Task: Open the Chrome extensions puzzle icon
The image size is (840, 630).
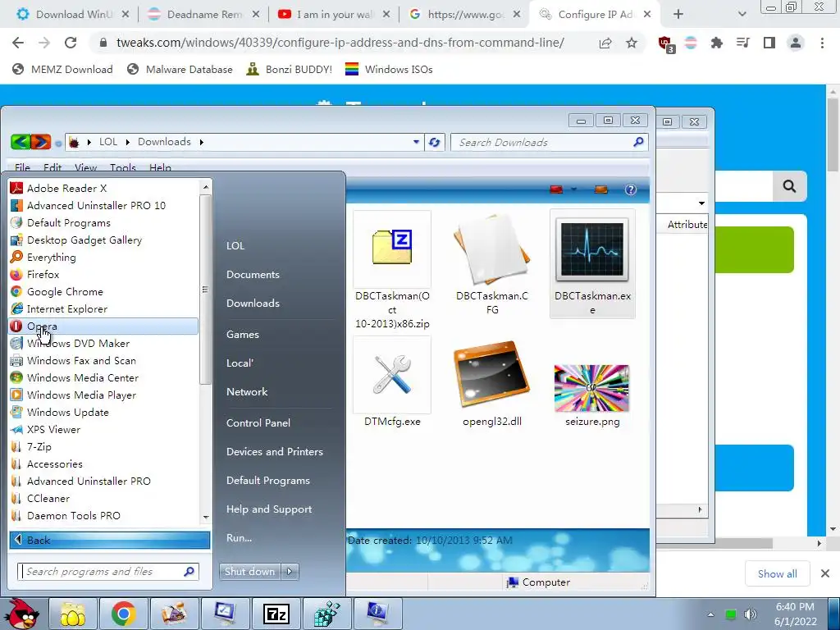Action: point(716,43)
